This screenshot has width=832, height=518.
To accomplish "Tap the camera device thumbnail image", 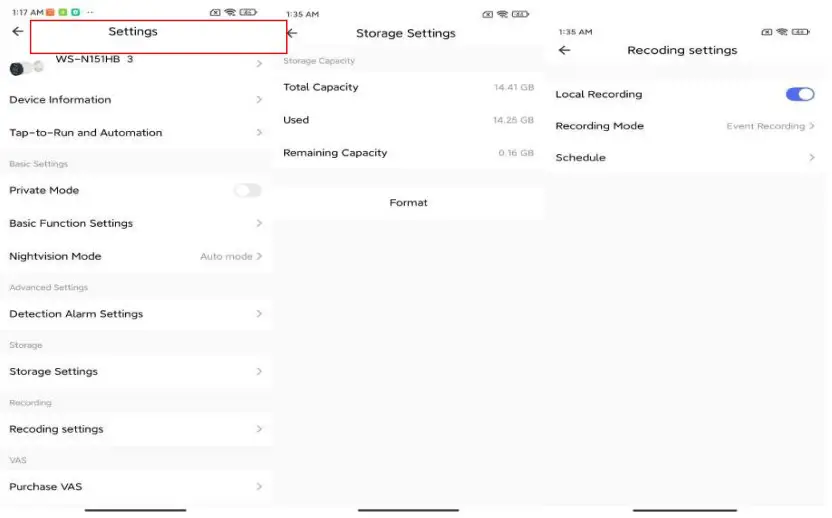I will (x=26, y=67).
